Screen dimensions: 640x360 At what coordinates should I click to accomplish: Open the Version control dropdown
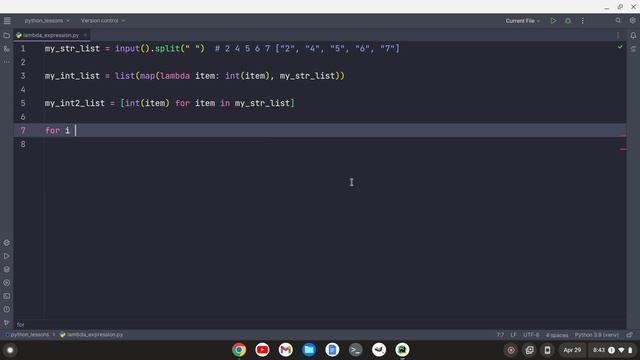click(x=102, y=20)
